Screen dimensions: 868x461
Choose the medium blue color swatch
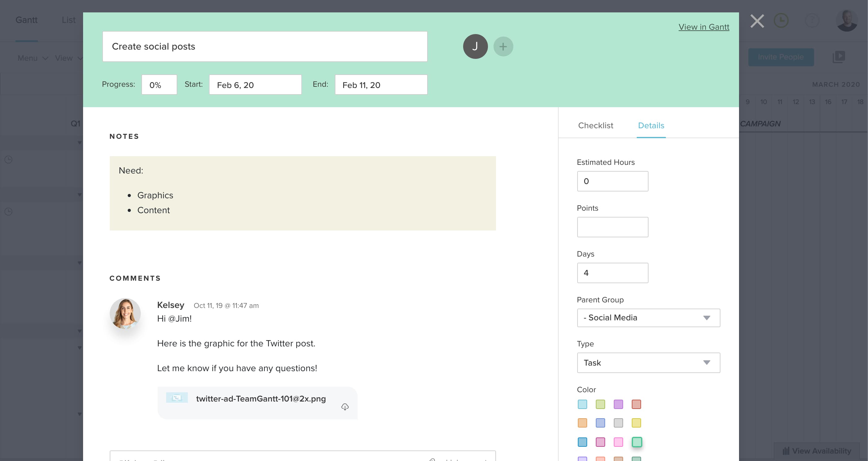click(582, 442)
